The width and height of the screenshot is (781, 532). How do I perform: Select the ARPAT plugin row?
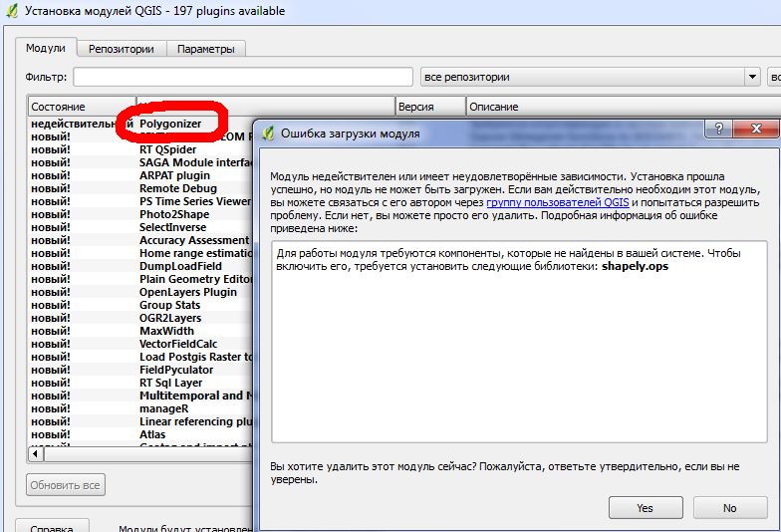(x=175, y=175)
